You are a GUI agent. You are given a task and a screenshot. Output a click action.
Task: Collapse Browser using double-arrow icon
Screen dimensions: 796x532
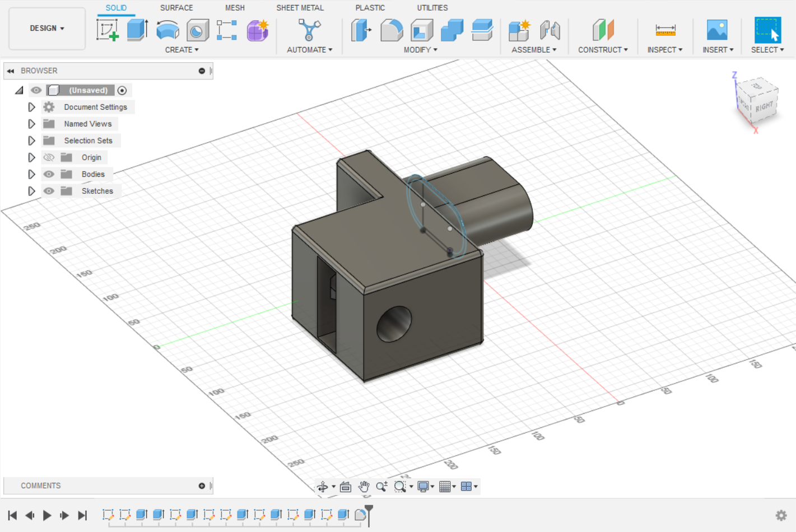click(11, 71)
